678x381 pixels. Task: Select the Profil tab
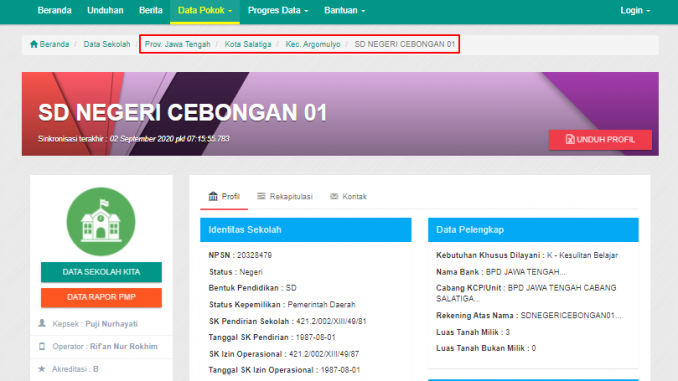point(224,196)
